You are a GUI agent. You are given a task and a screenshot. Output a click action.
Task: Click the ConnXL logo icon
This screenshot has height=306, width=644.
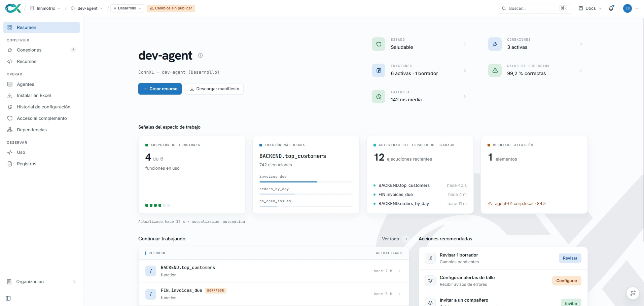pyautogui.click(x=13, y=8)
